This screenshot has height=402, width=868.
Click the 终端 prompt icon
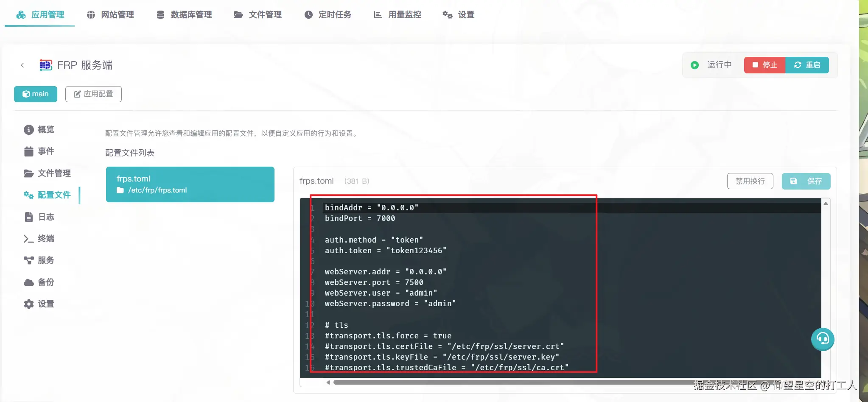[x=28, y=239]
